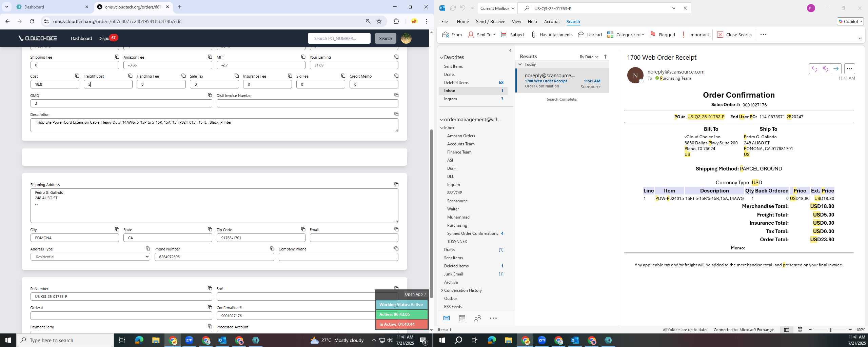Open Current Mailbox scope dropdown
Image resolution: width=868 pixels, height=347 pixels.
pos(497,8)
